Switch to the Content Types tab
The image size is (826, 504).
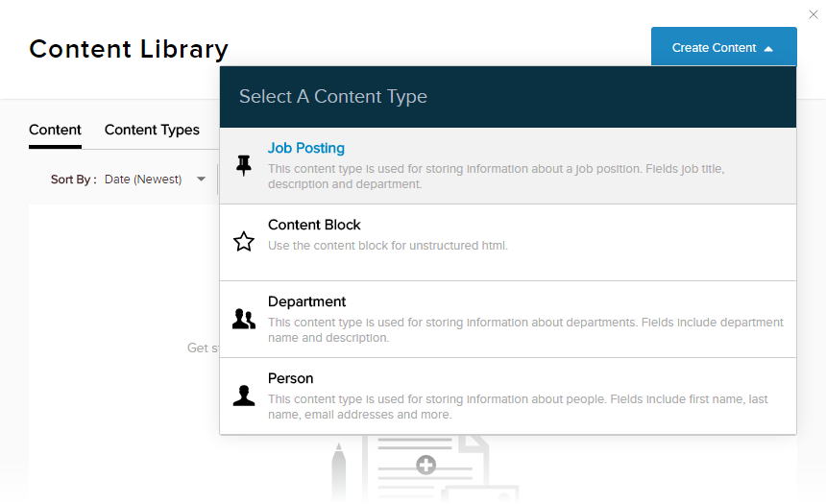pos(152,131)
